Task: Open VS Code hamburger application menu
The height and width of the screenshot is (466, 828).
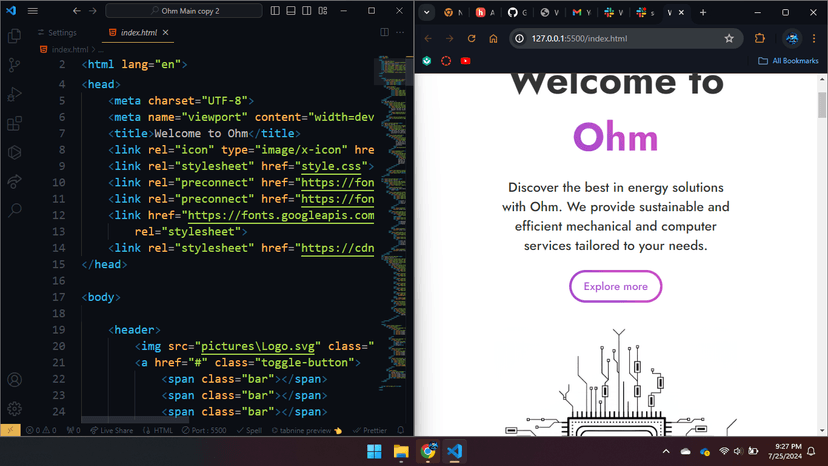Action: pos(33,11)
